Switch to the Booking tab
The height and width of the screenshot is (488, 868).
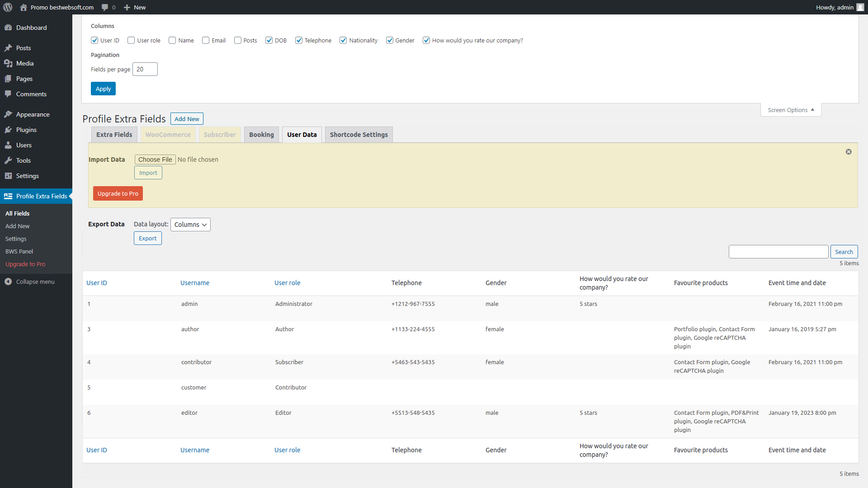(x=261, y=134)
